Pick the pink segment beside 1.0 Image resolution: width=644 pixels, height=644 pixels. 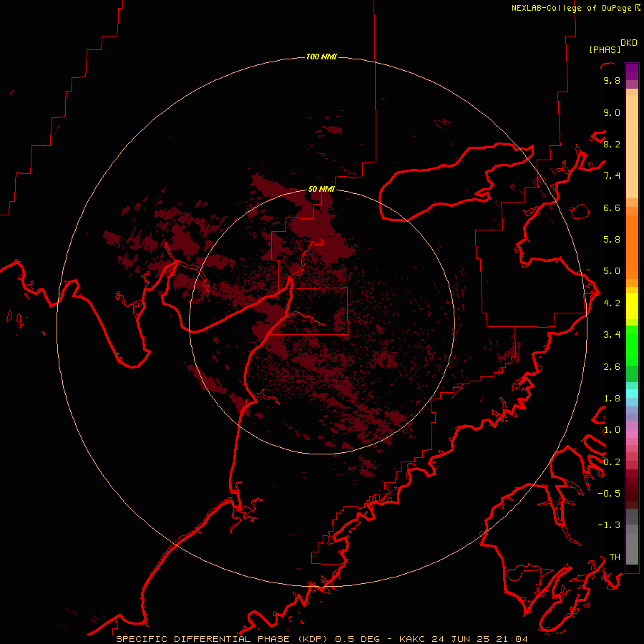coord(632,434)
